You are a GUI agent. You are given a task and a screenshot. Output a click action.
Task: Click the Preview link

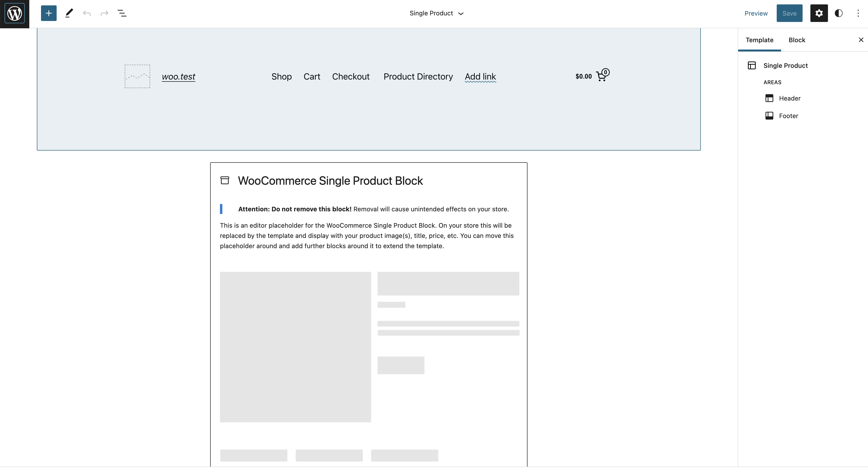coord(756,13)
